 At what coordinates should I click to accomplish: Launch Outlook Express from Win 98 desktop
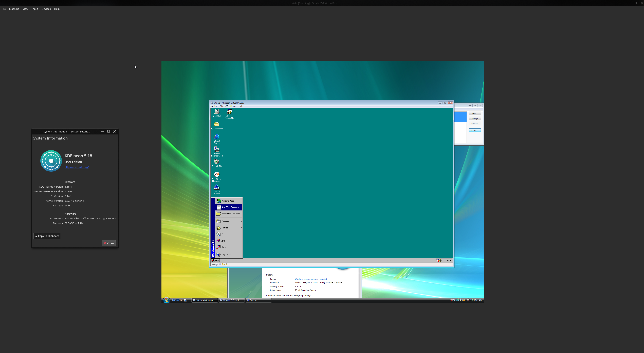(217, 190)
